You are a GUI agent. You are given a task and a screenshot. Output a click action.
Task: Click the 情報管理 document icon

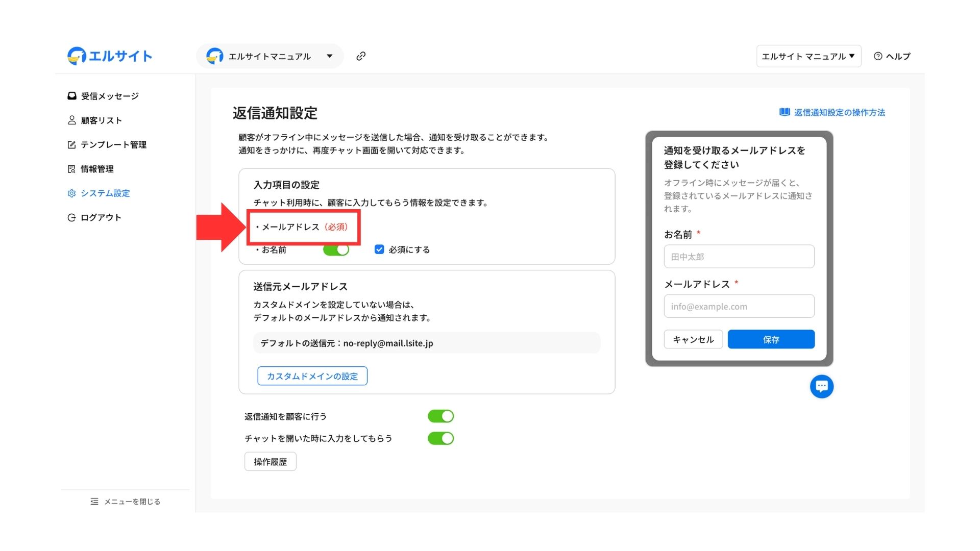pyautogui.click(x=72, y=169)
